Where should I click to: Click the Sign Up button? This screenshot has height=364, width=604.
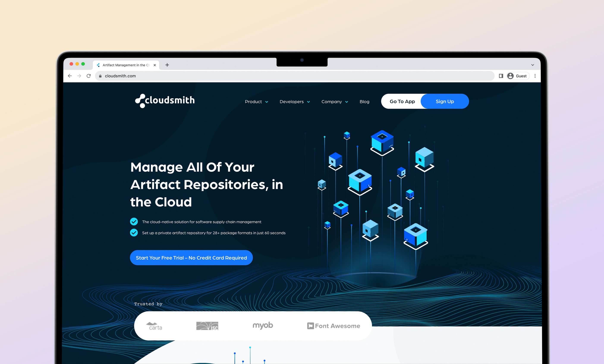(445, 101)
